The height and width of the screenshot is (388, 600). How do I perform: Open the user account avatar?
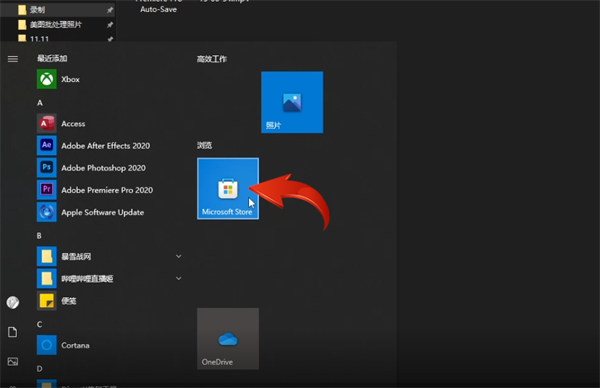click(13, 302)
